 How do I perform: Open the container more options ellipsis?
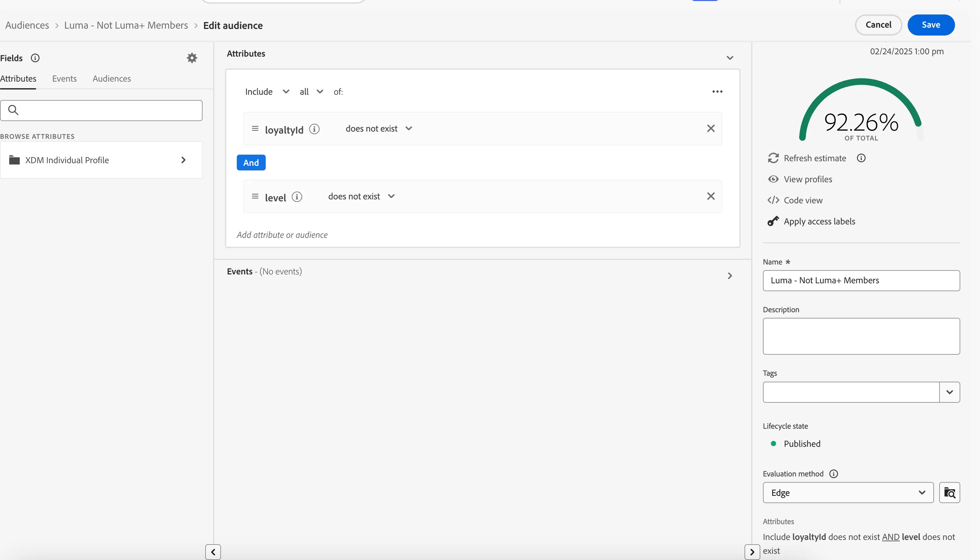coord(717,91)
